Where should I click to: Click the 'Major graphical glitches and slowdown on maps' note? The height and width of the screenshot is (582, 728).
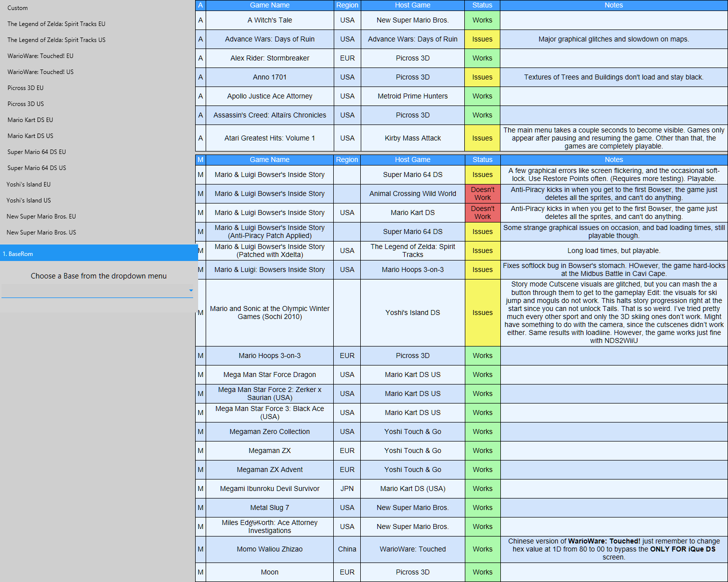click(x=614, y=39)
